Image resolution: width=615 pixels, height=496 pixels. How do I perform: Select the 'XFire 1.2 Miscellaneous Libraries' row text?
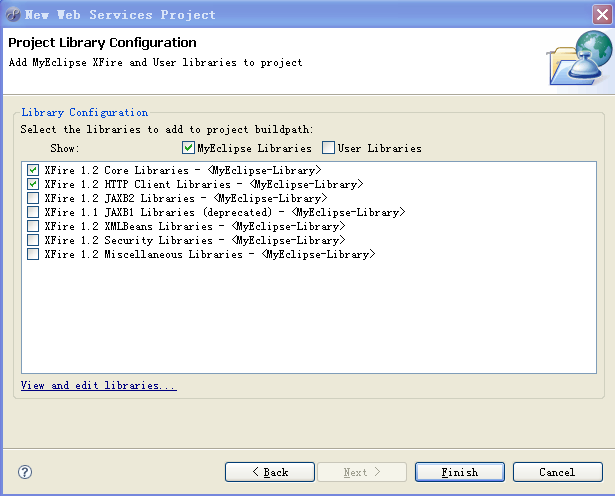[x=209, y=254]
